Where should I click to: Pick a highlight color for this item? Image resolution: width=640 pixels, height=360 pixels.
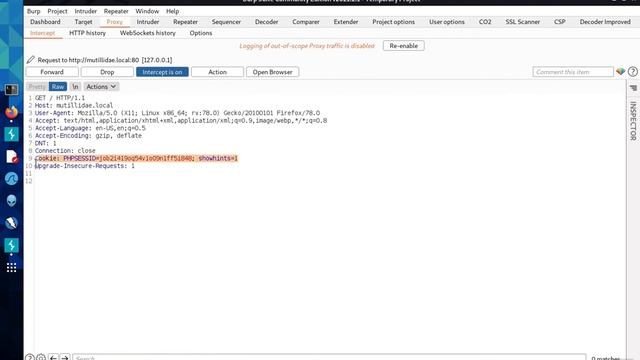pos(620,72)
